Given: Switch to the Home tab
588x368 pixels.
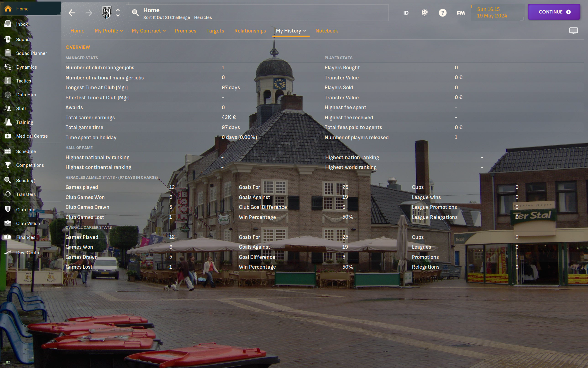Looking at the screenshot, I should (77, 31).
